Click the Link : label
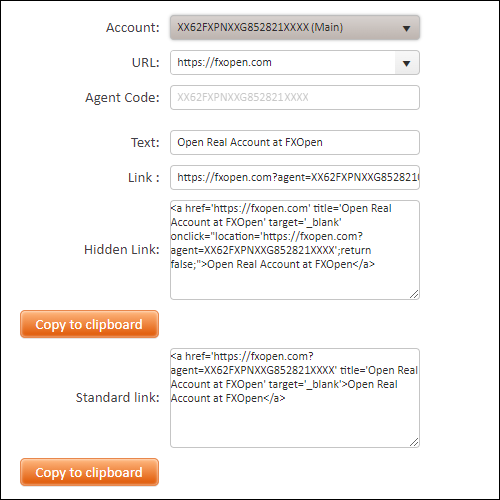The image size is (500, 500). 144,178
